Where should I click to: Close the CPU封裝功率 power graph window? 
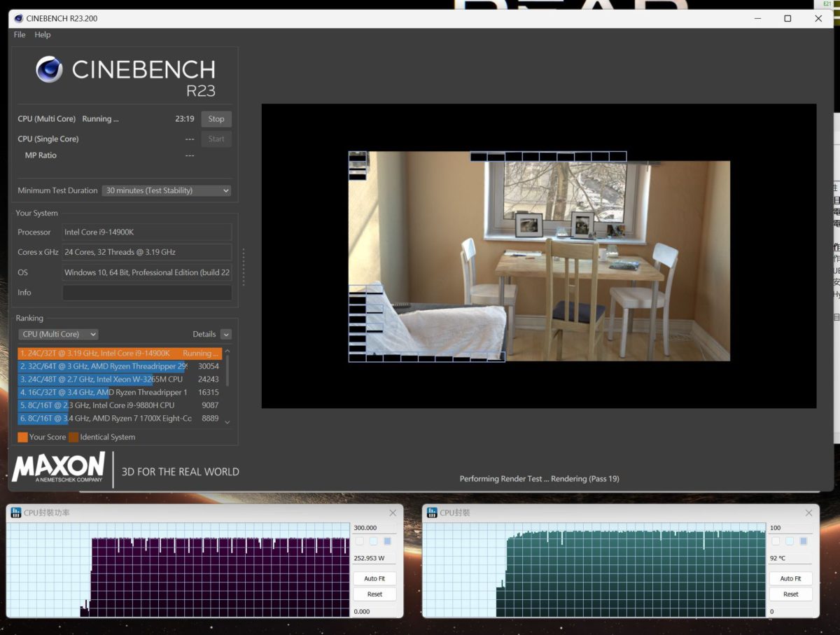[393, 513]
